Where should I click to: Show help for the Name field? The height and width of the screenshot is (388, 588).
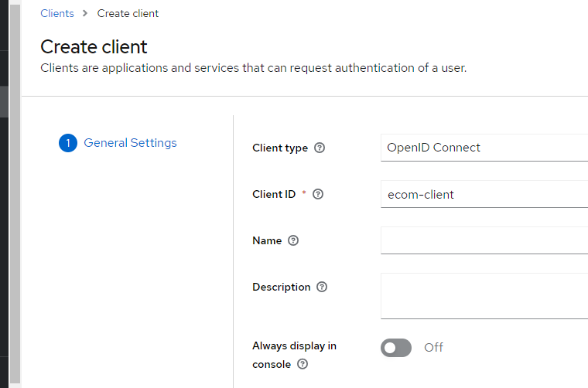[293, 240]
